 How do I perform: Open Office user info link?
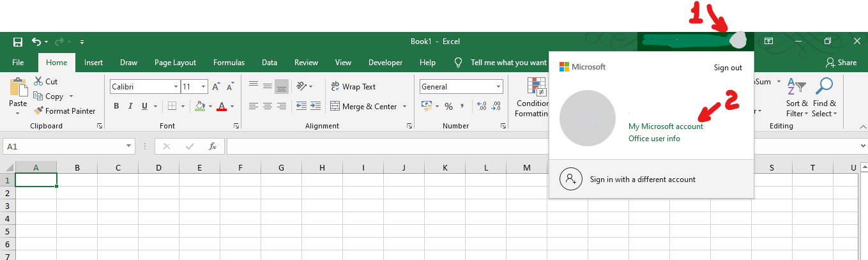655,139
